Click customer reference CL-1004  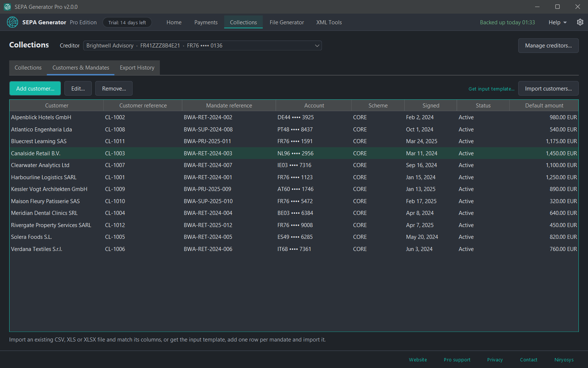pyautogui.click(x=115, y=213)
